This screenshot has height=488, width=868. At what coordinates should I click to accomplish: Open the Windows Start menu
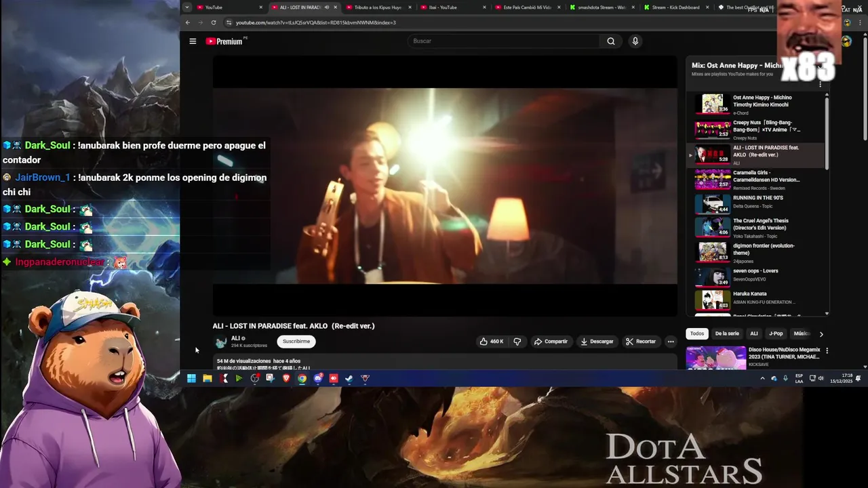[191, 378]
